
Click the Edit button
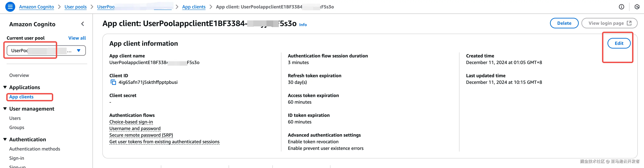click(x=619, y=43)
